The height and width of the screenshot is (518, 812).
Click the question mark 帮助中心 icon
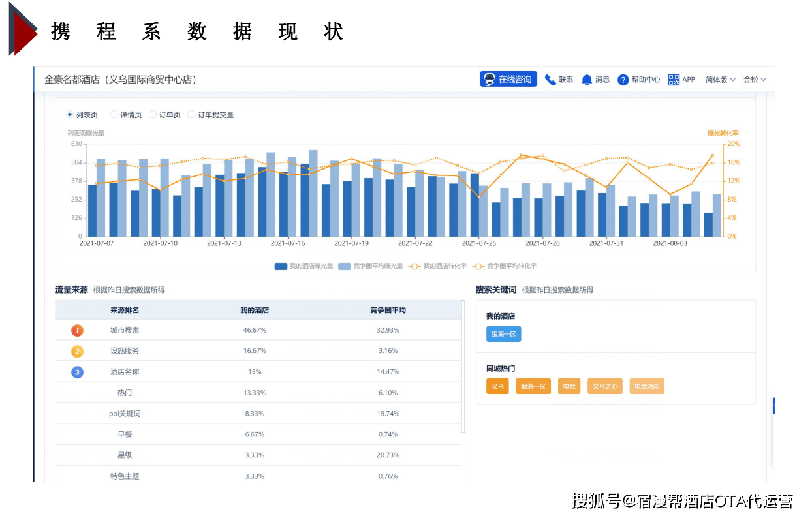623,80
